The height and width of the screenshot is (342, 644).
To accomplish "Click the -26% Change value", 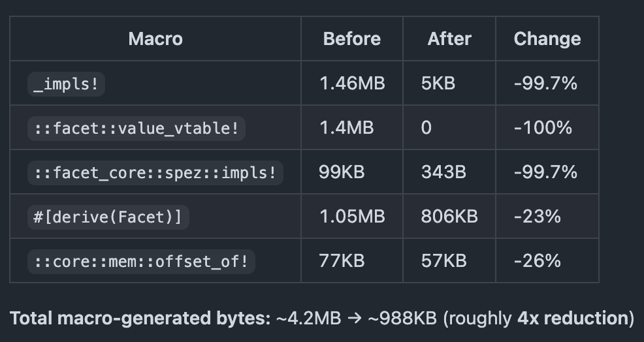I will point(537,261).
